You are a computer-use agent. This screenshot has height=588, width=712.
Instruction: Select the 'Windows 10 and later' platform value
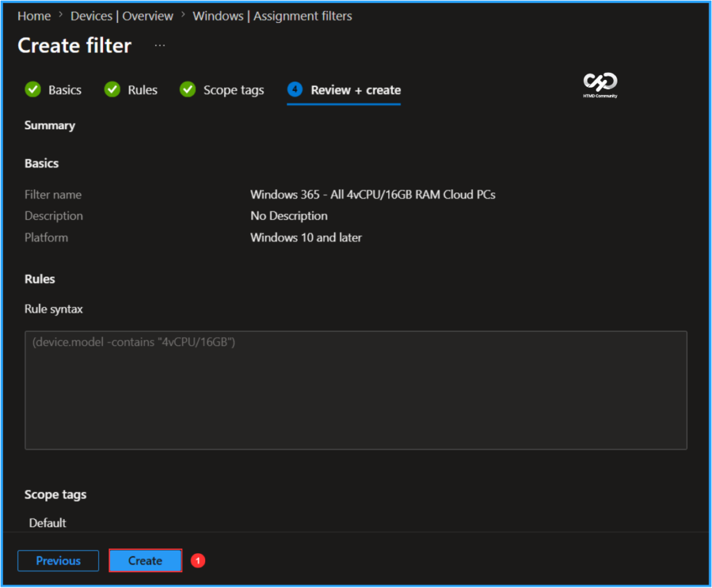(x=306, y=238)
